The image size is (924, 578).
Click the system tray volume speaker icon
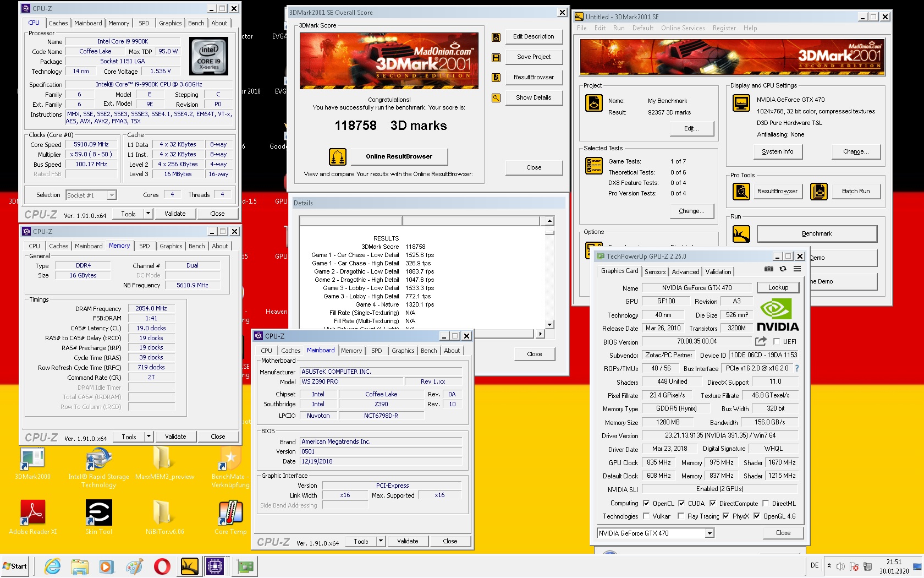point(840,566)
